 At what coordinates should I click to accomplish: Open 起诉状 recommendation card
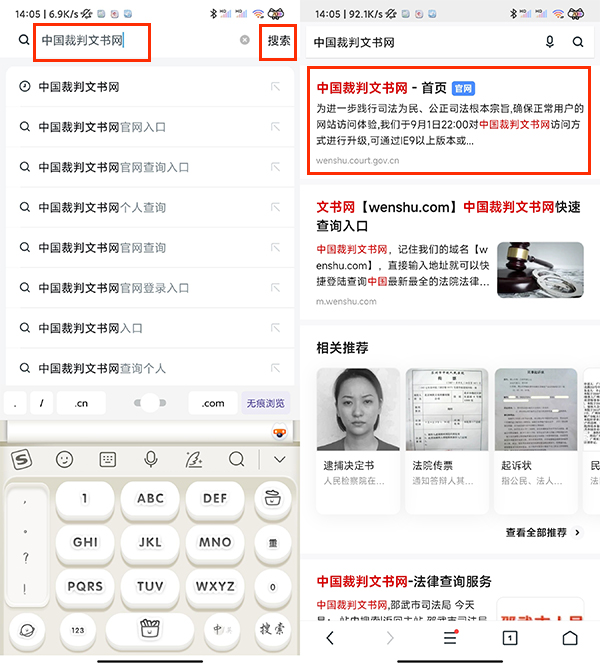click(x=536, y=440)
